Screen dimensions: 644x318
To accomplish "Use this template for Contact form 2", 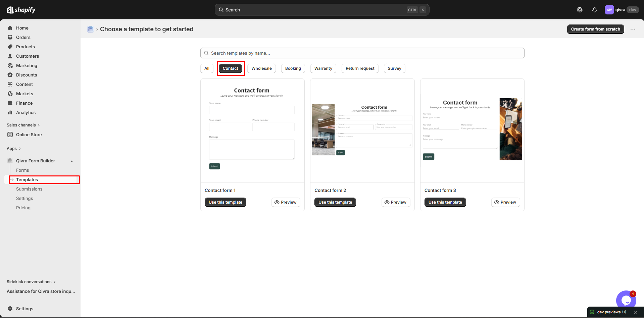I will click(335, 202).
